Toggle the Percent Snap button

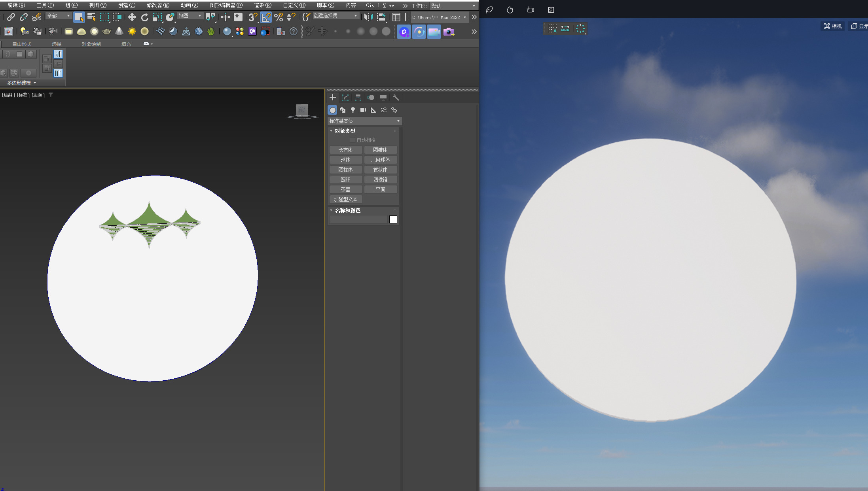(x=279, y=17)
